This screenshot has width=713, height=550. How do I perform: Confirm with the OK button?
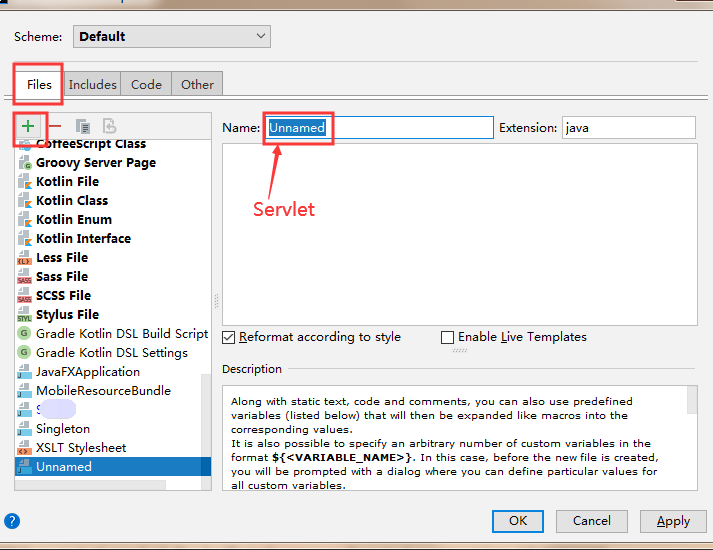click(518, 521)
